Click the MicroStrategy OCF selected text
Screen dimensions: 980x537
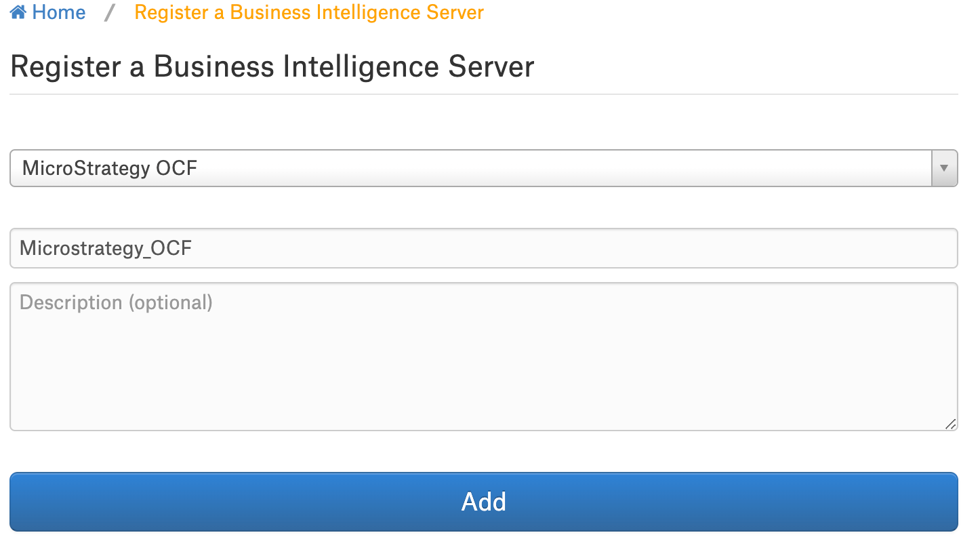[x=110, y=168]
